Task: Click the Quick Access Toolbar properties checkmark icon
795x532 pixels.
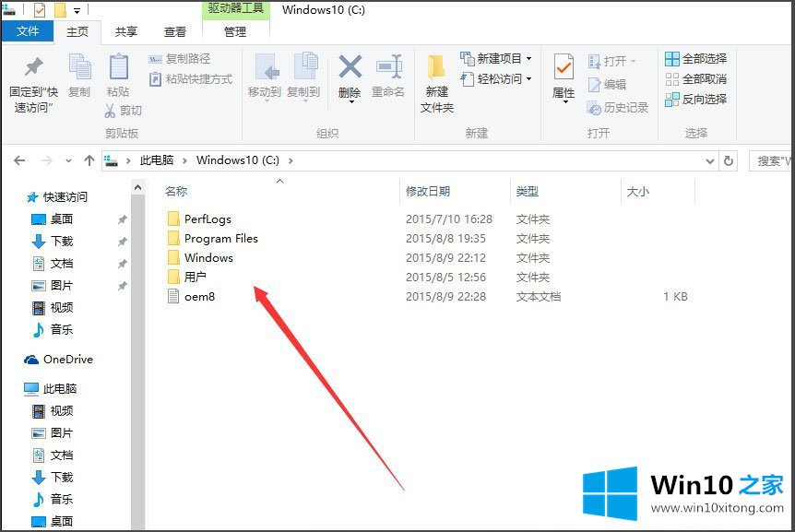Action: click(40, 9)
